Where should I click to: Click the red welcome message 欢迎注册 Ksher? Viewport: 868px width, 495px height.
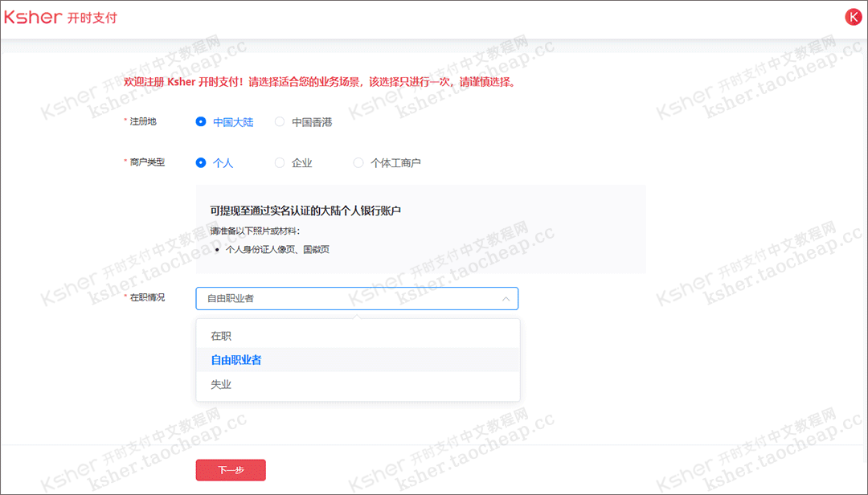(x=321, y=82)
